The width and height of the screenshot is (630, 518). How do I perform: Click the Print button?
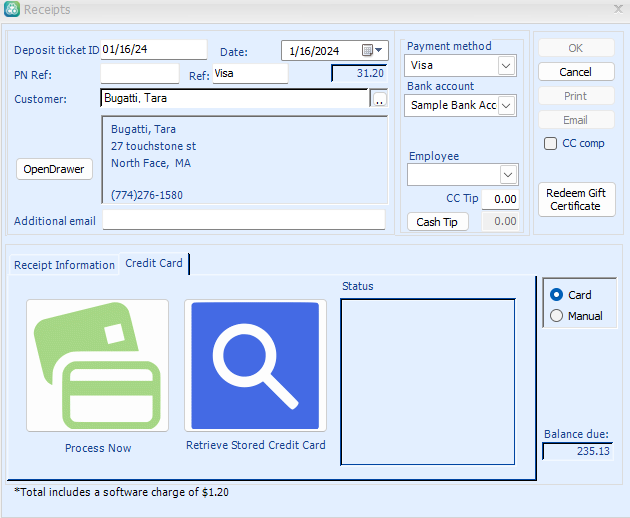coord(576,96)
